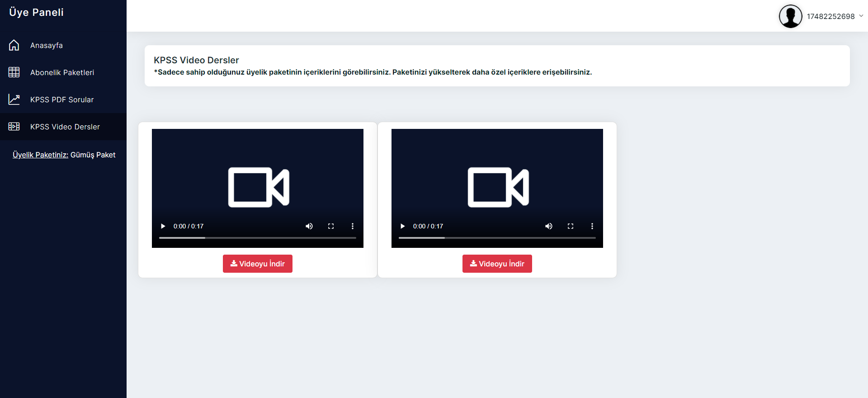Play the second video
868x398 pixels.
coord(403,226)
